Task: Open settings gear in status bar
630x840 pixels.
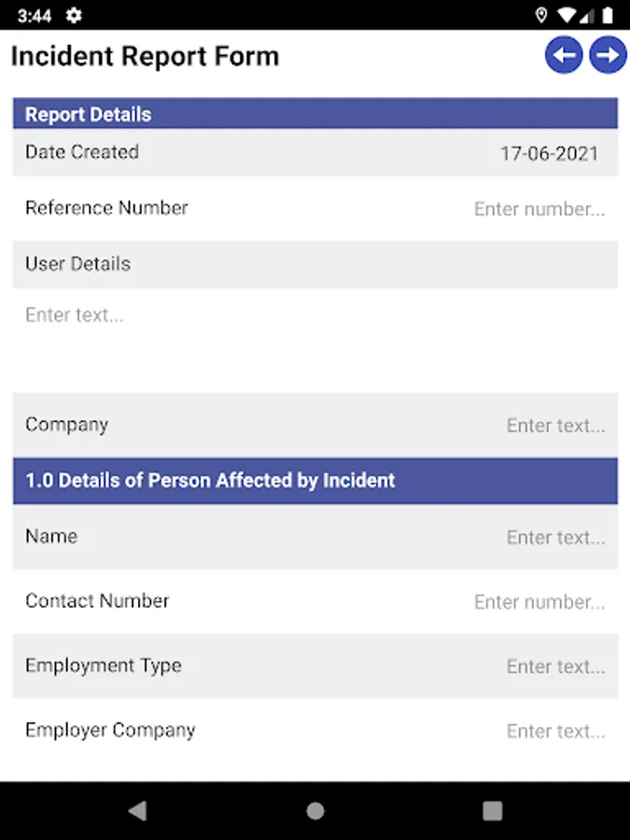Action: pos(74,16)
